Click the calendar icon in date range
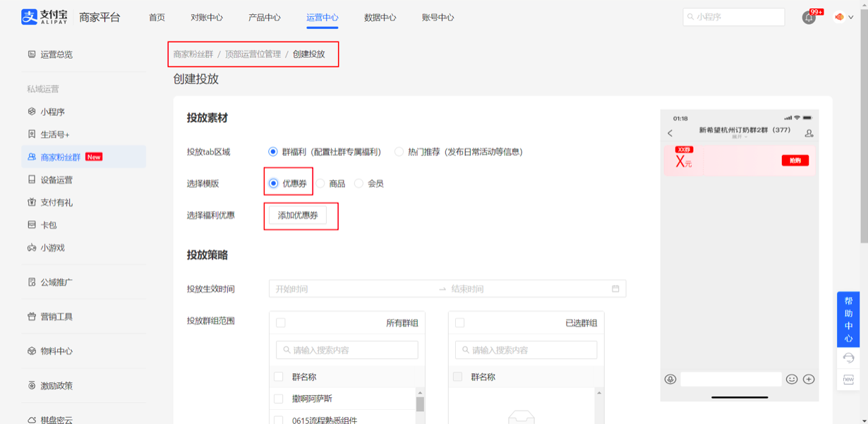This screenshot has height=424, width=868. 615,289
